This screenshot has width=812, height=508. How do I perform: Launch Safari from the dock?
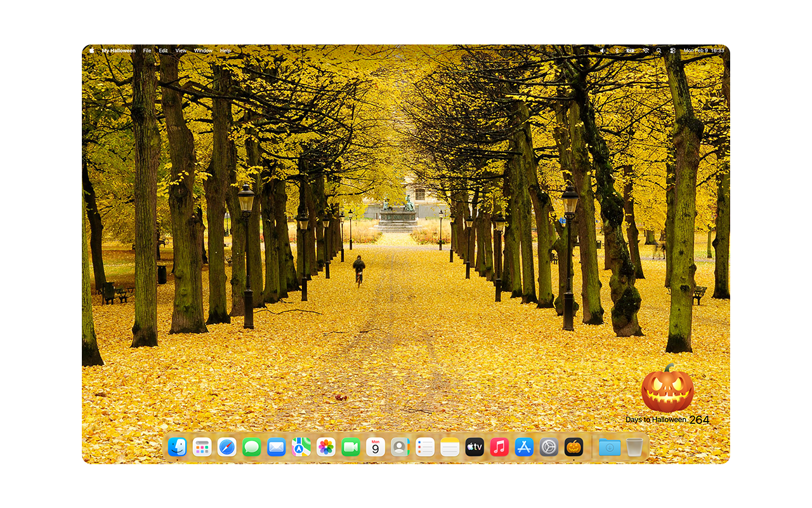[x=226, y=447]
